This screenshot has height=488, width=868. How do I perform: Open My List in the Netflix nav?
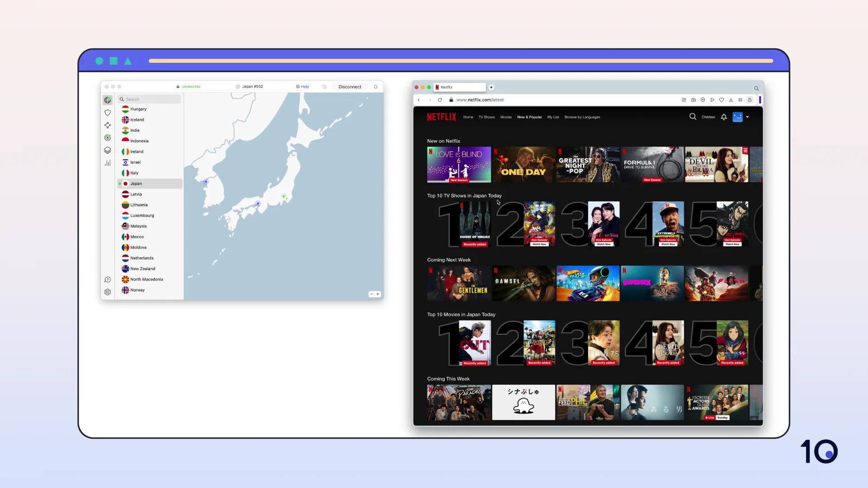(x=553, y=117)
